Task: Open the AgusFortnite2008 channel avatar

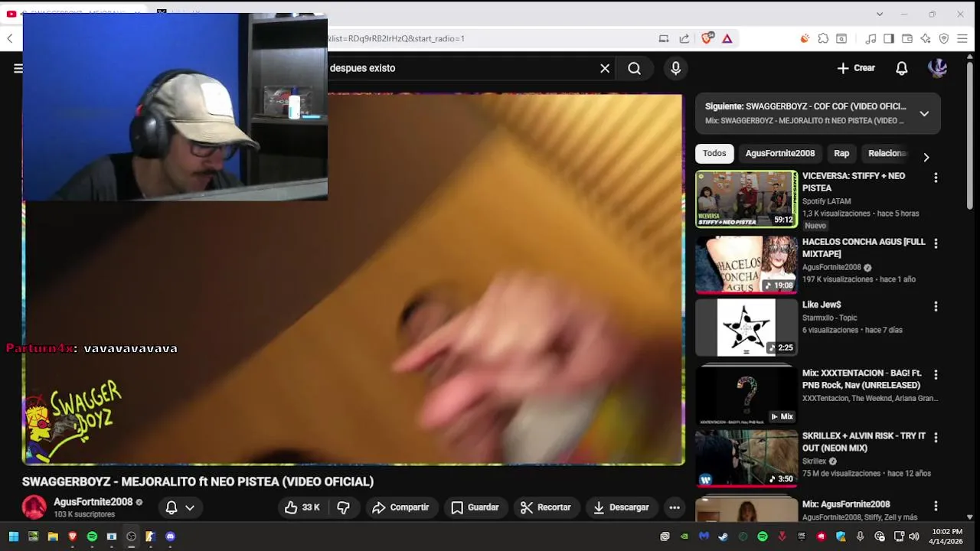Action: coord(34,507)
